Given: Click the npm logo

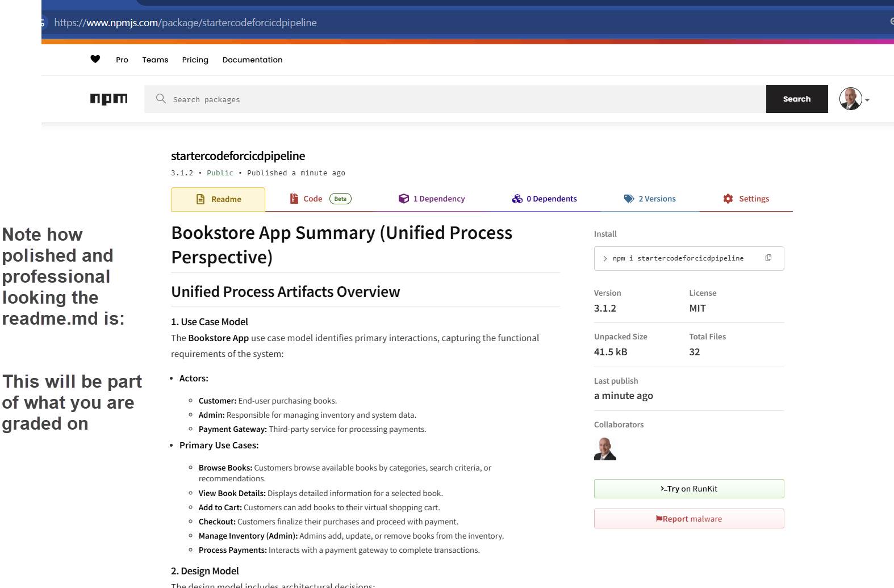Looking at the screenshot, I should [x=108, y=99].
